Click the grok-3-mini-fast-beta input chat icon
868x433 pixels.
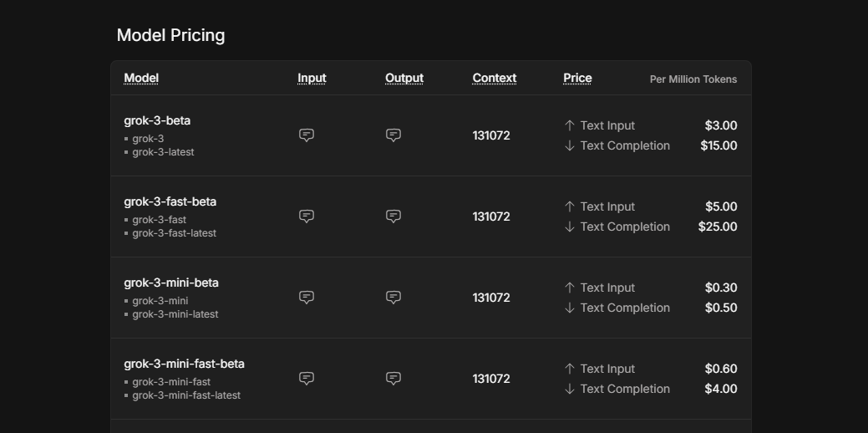(307, 379)
